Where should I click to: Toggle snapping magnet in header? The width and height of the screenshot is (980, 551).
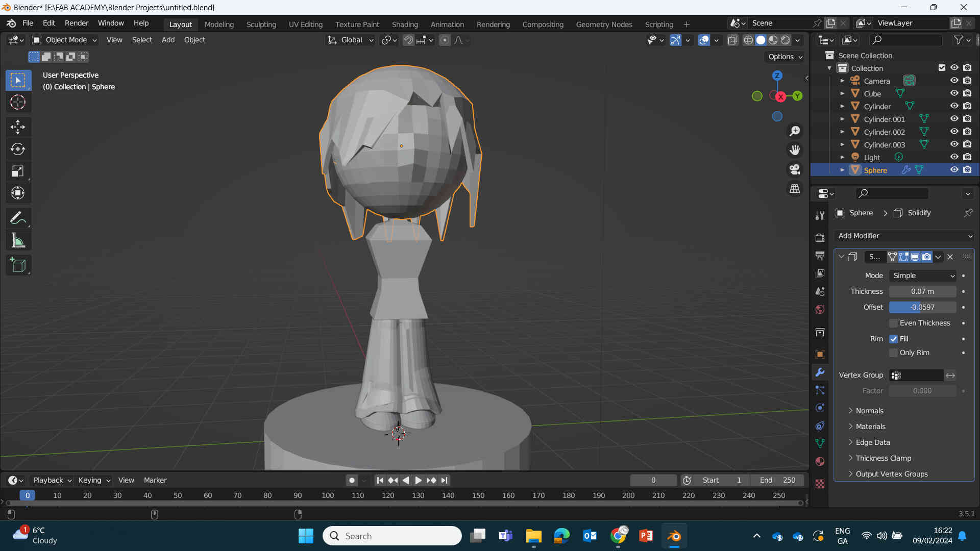coord(408,40)
